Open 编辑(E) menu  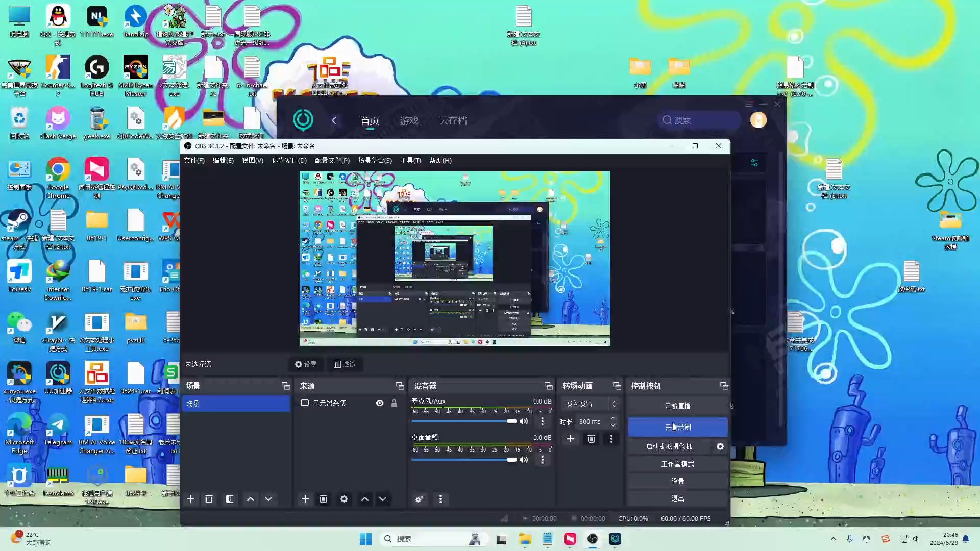coord(223,160)
